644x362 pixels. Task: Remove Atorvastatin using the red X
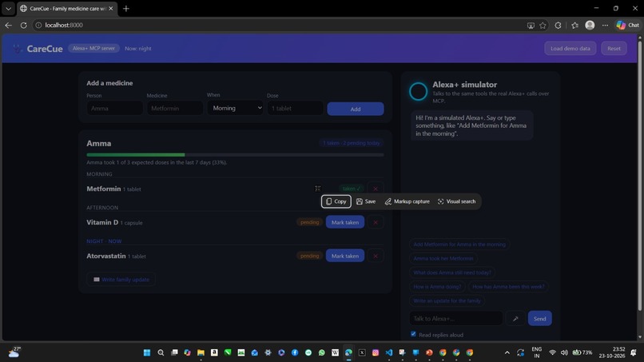(x=376, y=256)
